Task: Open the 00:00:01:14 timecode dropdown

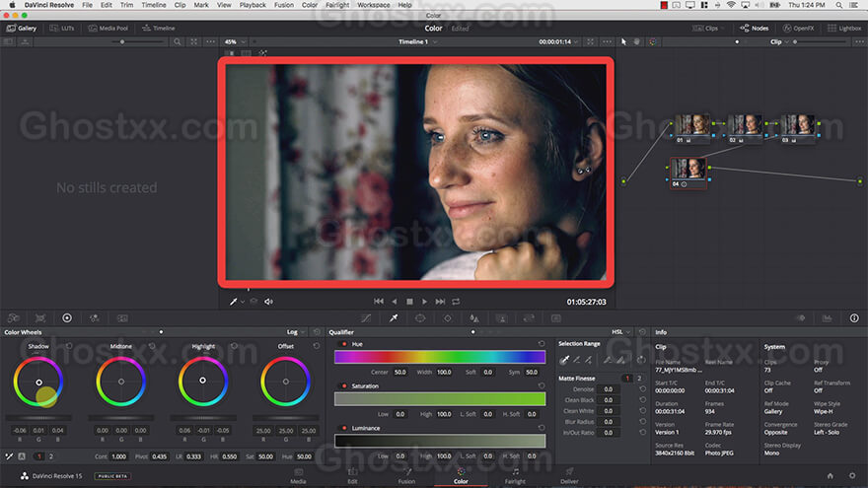Action: tap(558, 42)
